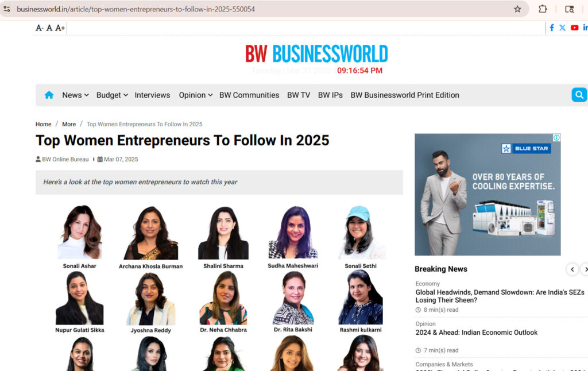
Task: Follow the Home breadcrumb link
Action: [x=44, y=124]
